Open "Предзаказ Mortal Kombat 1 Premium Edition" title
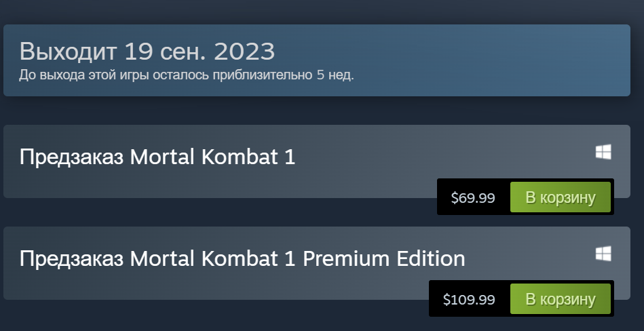This screenshot has width=644, height=331. pyautogui.click(x=242, y=258)
